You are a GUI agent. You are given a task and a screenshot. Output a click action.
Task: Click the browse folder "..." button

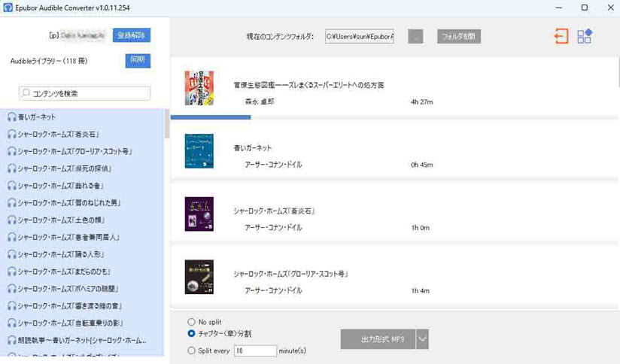point(415,37)
